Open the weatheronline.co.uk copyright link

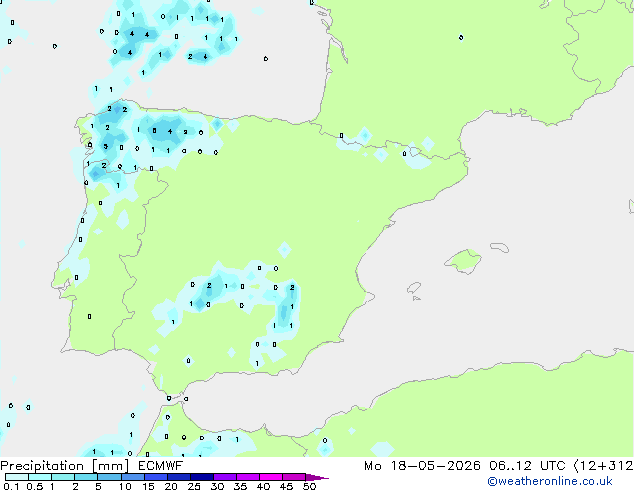coord(549,481)
